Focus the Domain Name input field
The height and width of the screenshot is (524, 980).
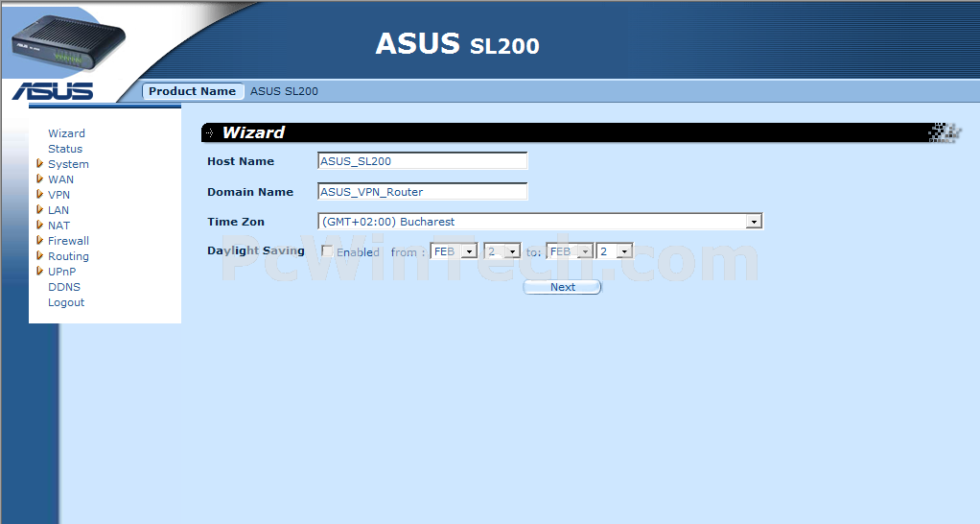coord(423,191)
